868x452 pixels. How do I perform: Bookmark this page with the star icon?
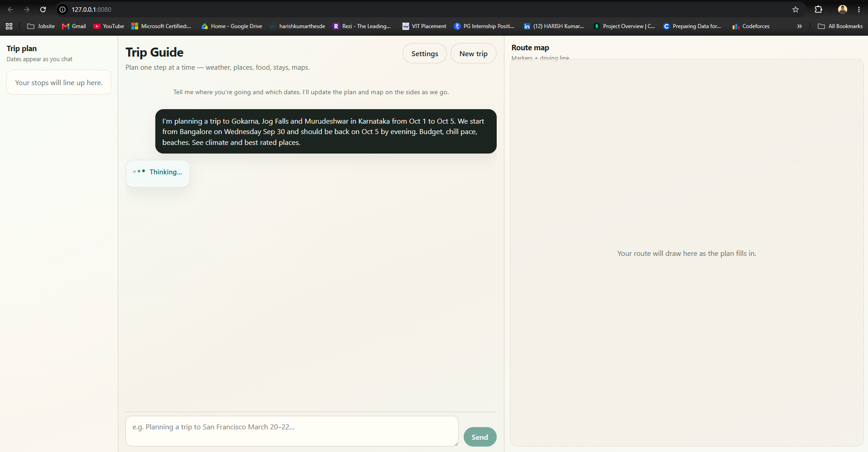click(796, 10)
